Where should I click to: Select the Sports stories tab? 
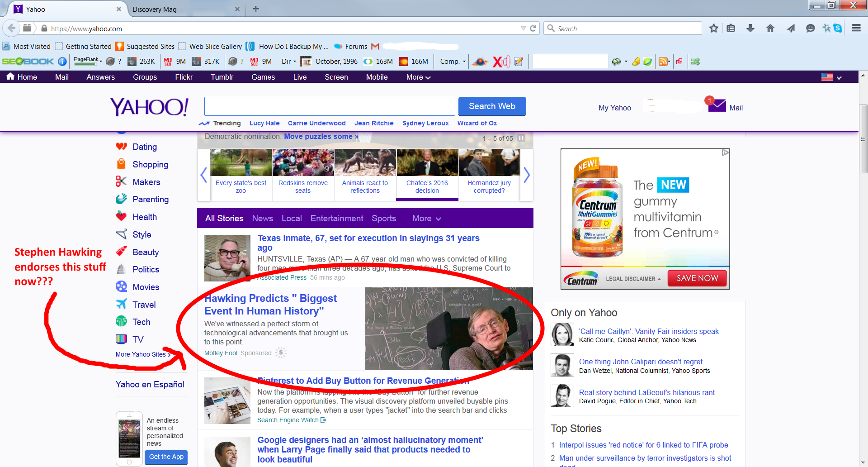pos(384,219)
